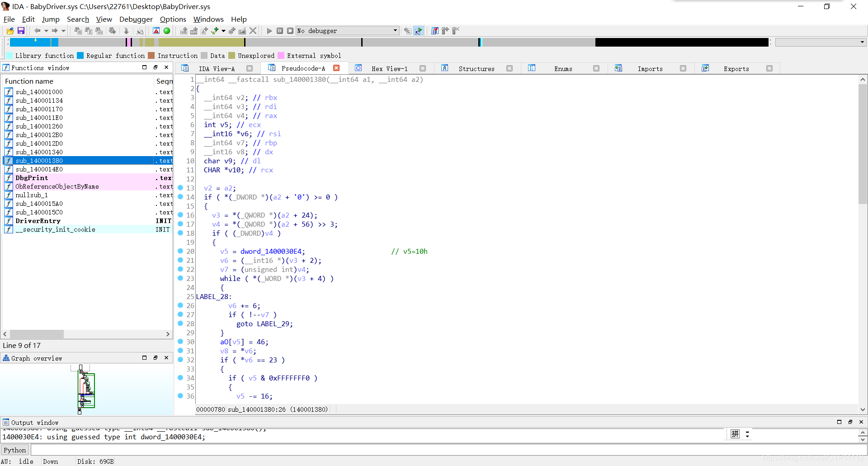
Task: Click the gray X delete toolbar icon
Action: pos(253,31)
